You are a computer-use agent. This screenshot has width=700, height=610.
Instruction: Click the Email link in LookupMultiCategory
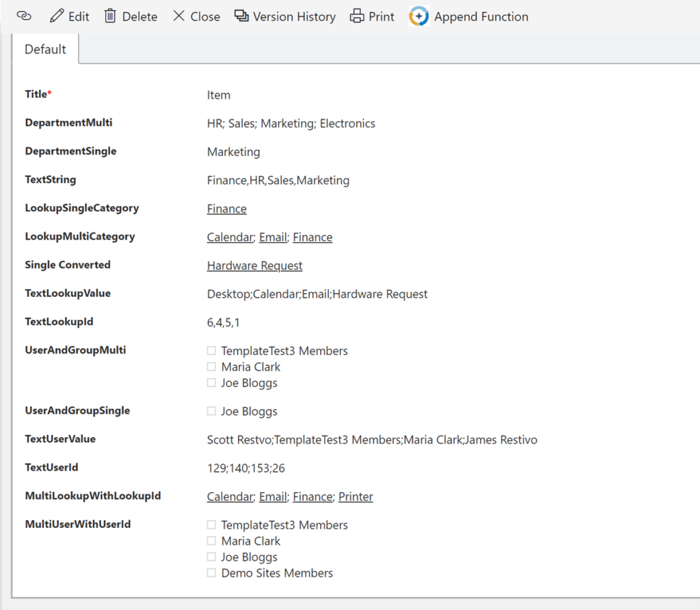[273, 237]
